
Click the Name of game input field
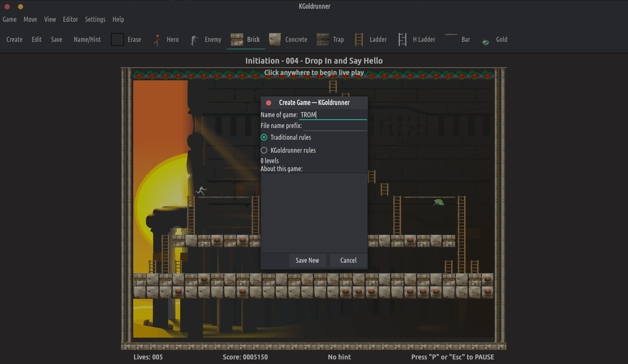(x=333, y=115)
